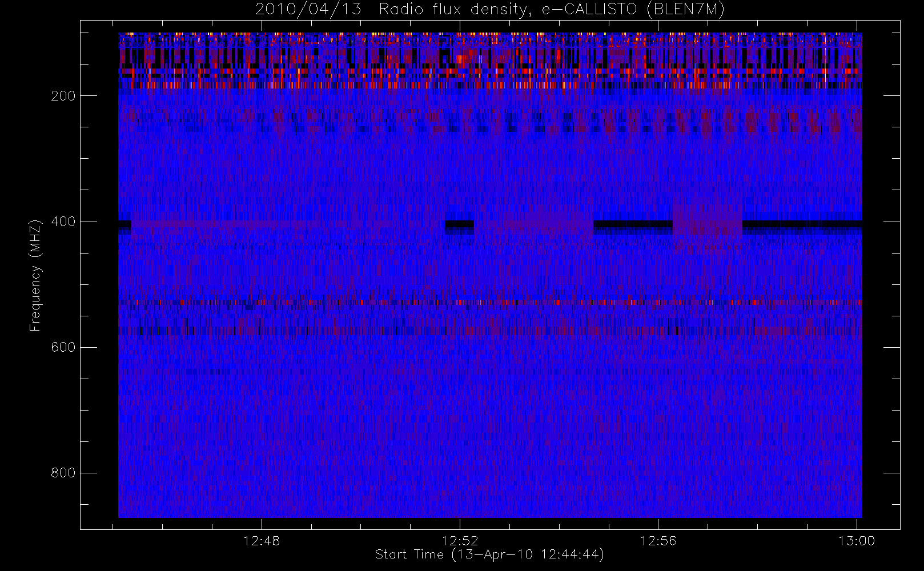This screenshot has width=924, height=571.
Task: Click the 200 frequency tick label
Action: [x=63, y=96]
